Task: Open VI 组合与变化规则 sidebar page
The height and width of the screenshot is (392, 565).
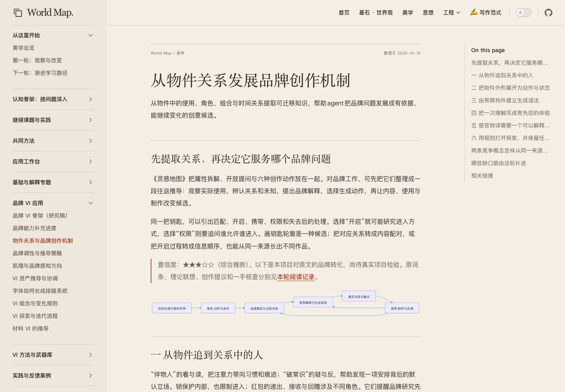Action: (x=35, y=303)
